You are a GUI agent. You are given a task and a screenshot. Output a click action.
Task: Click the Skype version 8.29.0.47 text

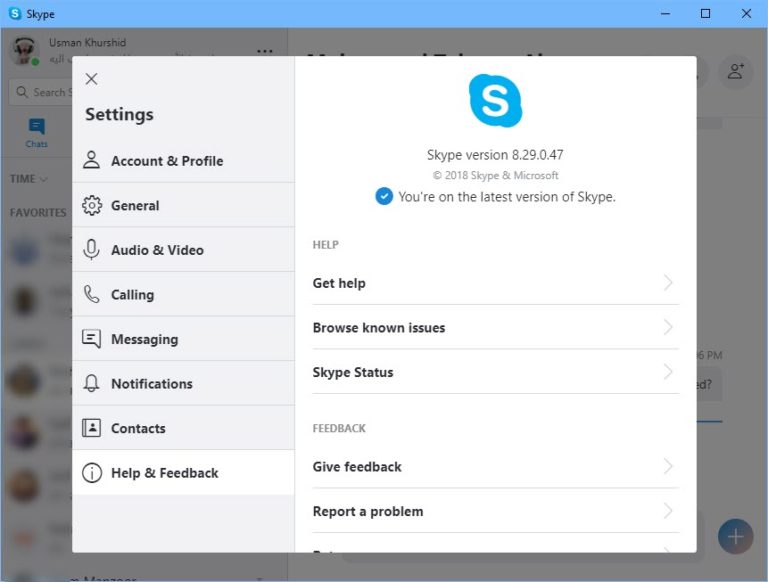tap(495, 155)
